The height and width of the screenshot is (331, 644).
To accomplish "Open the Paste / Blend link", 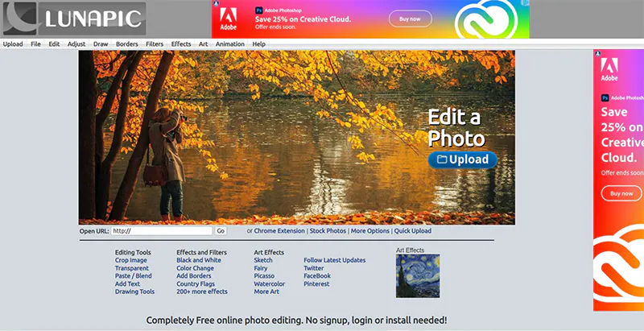I will (x=133, y=276).
